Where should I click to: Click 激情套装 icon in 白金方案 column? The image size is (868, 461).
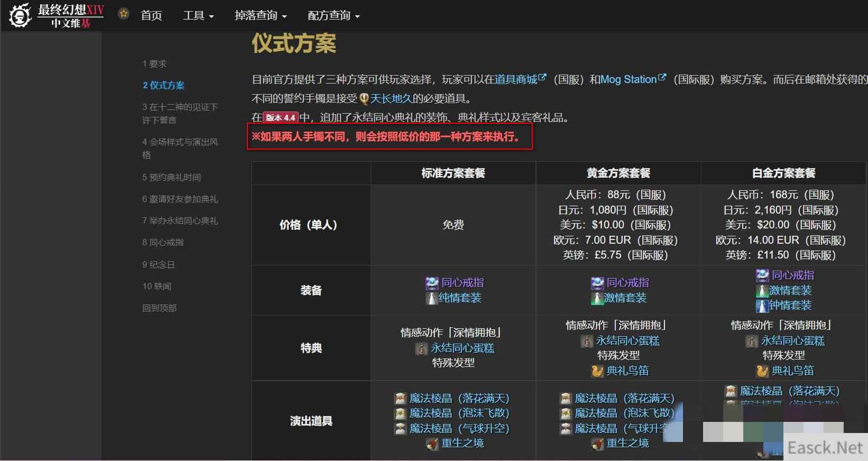click(x=762, y=291)
